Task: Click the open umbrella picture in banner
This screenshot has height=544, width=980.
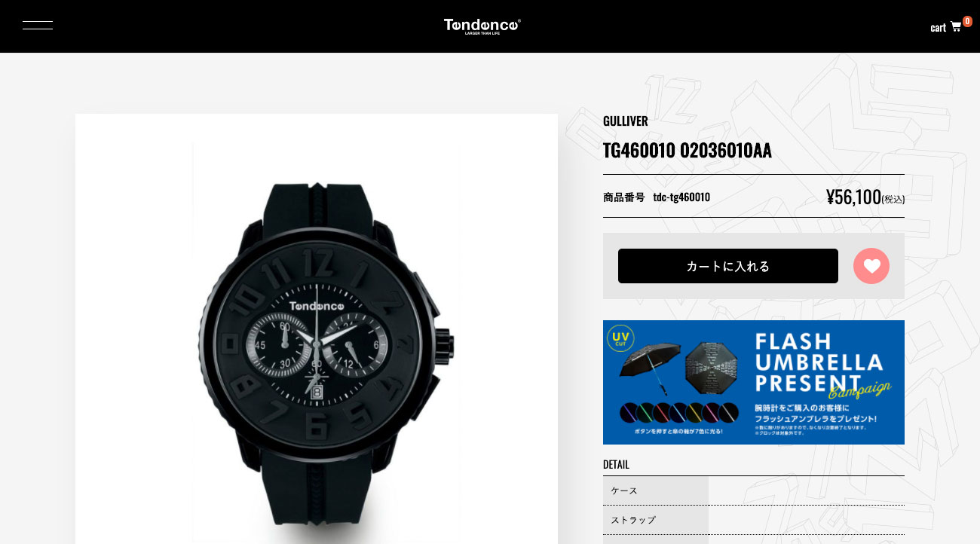Action: pos(712,368)
